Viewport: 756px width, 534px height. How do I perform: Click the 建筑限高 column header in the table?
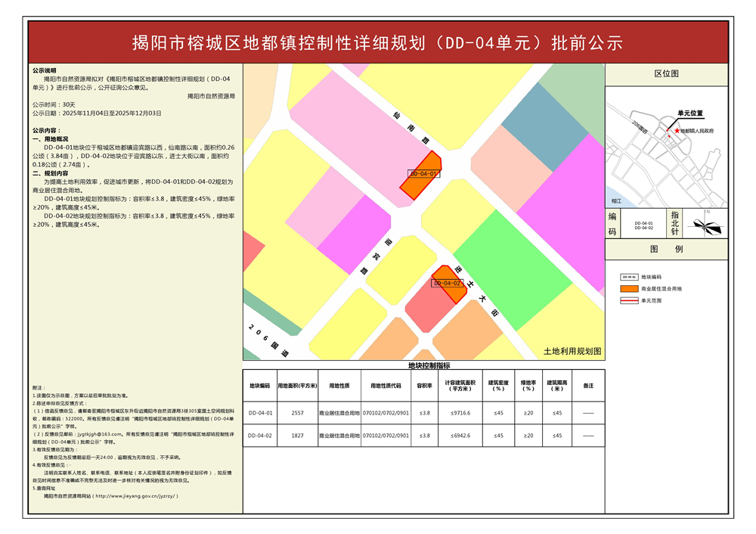click(557, 386)
